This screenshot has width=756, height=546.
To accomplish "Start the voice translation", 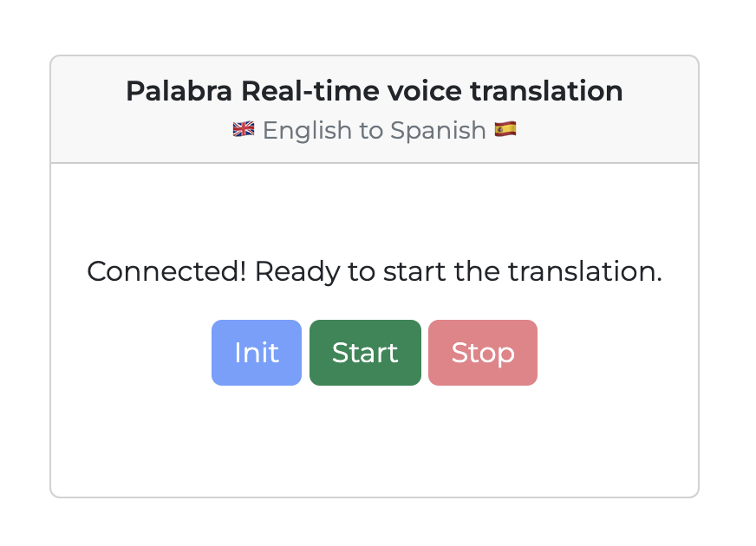I will (x=364, y=352).
